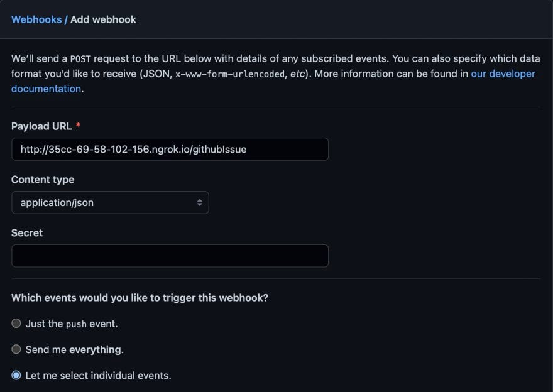
Task: Click the 'Send me everything.' label text
Action: 74,350
